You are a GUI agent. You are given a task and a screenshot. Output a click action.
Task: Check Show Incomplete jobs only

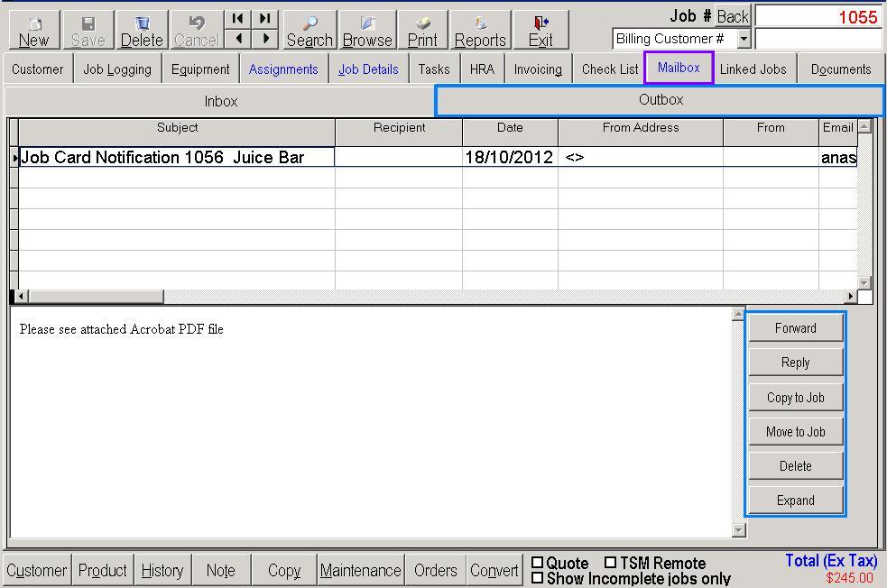(538, 578)
